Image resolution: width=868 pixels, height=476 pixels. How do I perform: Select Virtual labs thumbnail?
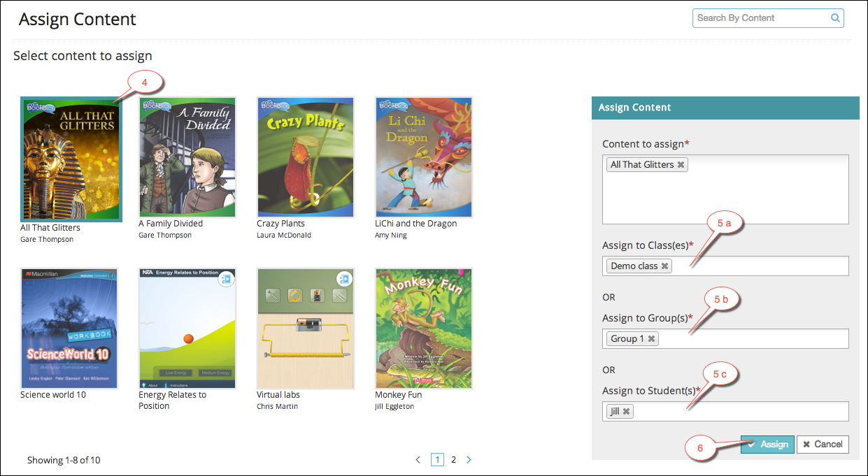pos(306,329)
